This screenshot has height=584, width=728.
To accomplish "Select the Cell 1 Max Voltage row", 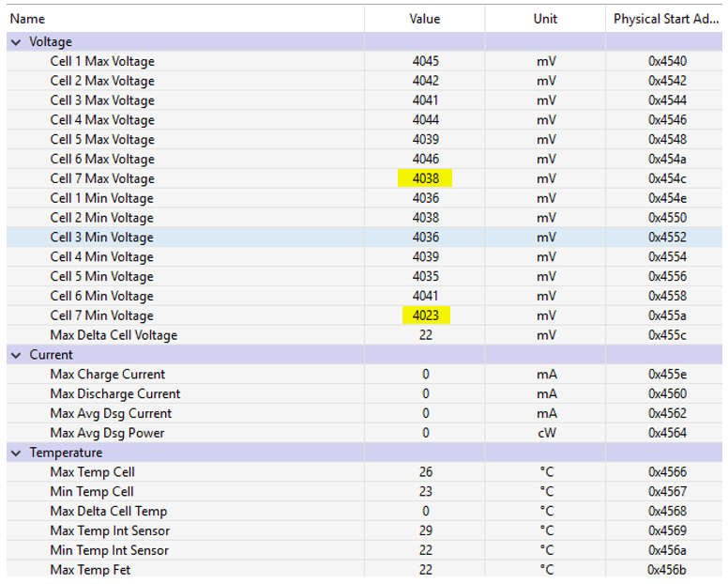I will 364,61.
